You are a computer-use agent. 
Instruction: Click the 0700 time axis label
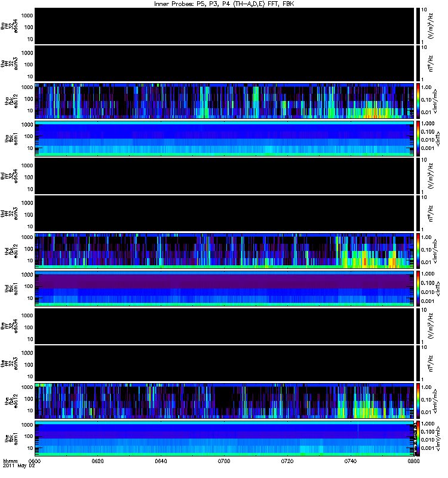point(224,461)
